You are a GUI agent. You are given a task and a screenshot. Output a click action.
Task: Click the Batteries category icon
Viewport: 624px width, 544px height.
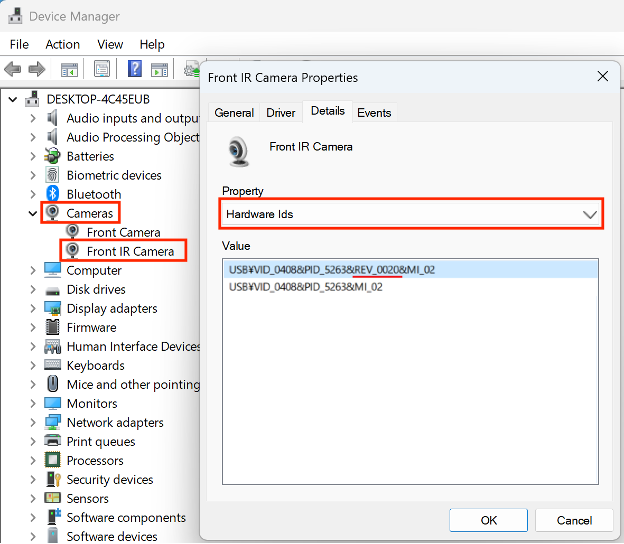pyautogui.click(x=53, y=156)
